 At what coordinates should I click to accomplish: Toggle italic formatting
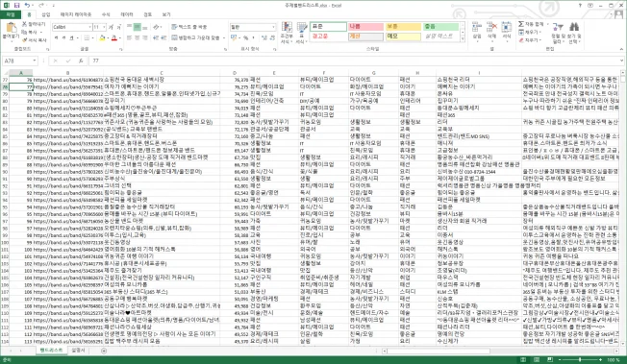click(63, 38)
